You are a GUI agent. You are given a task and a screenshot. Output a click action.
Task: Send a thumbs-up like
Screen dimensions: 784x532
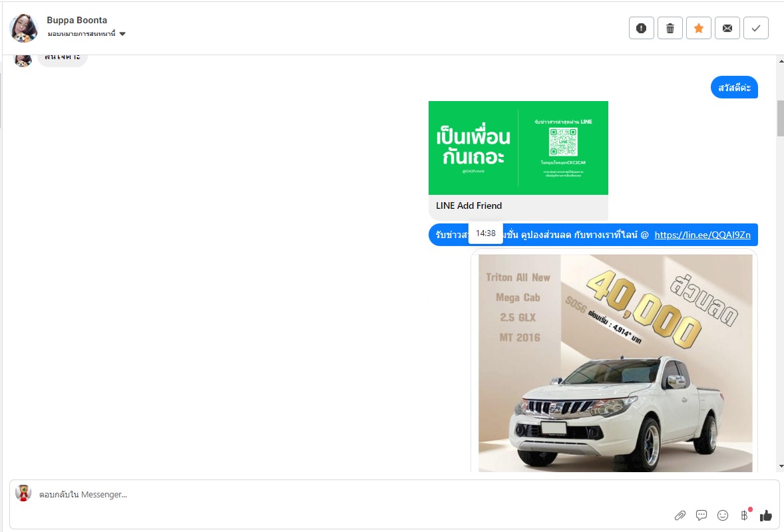point(766,515)
